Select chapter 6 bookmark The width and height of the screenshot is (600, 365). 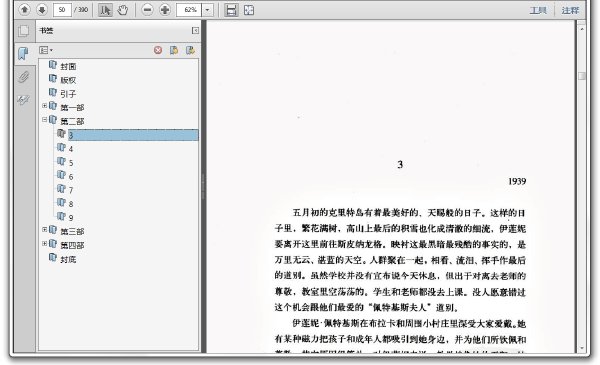click(71, 176)
